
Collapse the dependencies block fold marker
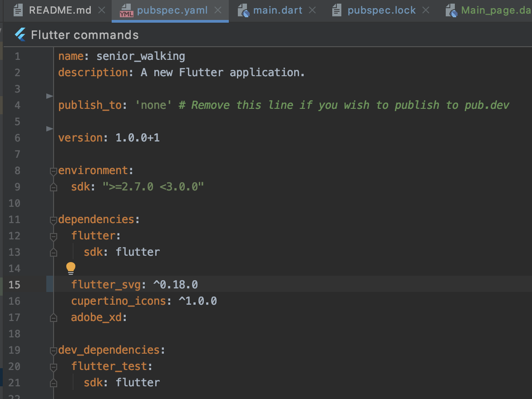[53, 220]
